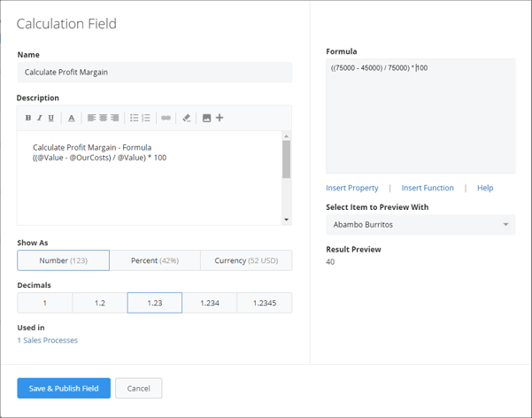The width and height of the screenshot is (532, 418).
Task: Click the Insert Function link
Action: 428,188
